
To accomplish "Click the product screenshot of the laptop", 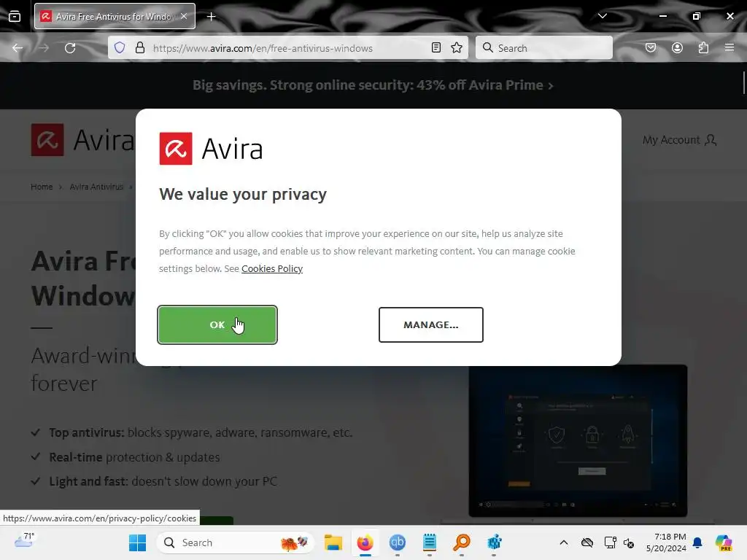I will [578, 440].
